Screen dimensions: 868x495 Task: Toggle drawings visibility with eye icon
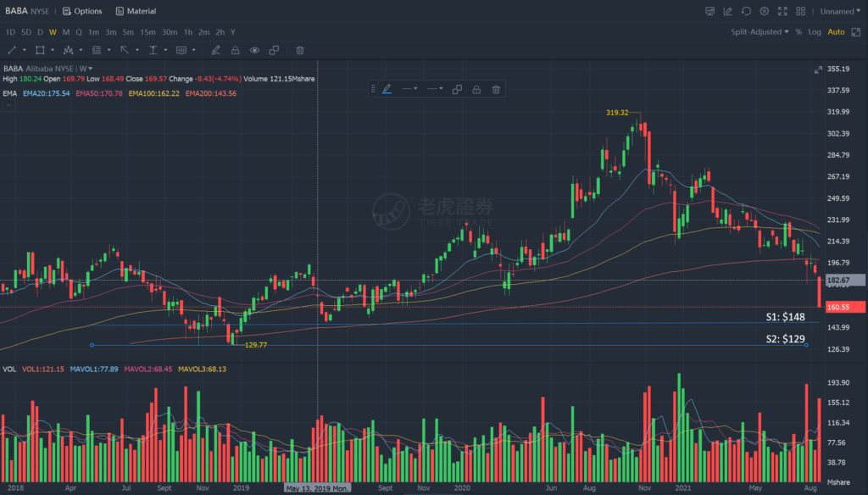[x=254, y=50]
